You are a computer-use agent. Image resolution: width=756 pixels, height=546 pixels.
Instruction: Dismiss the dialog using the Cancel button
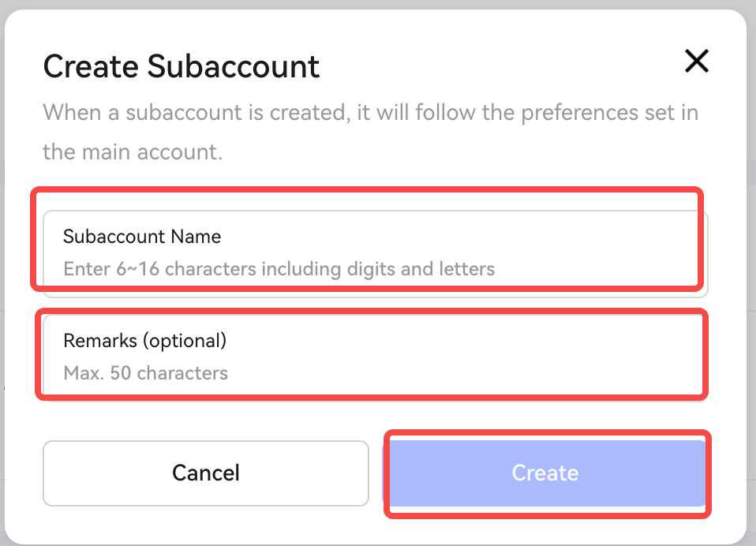pos(205,473)
